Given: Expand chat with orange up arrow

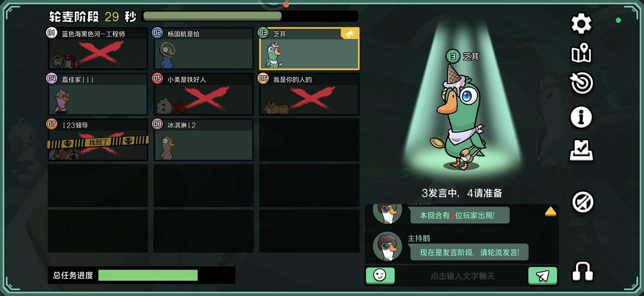Looking at the screenshot, I should tap(550, 212).
